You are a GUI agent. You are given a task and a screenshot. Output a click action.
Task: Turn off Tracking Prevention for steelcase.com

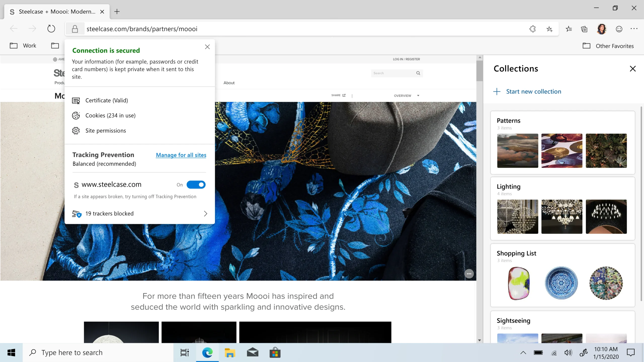[196, 185]
